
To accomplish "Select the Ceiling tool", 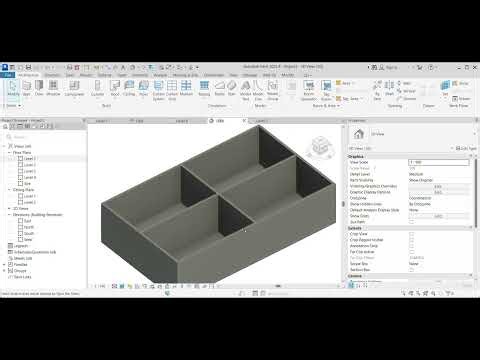I will [129, 88].
